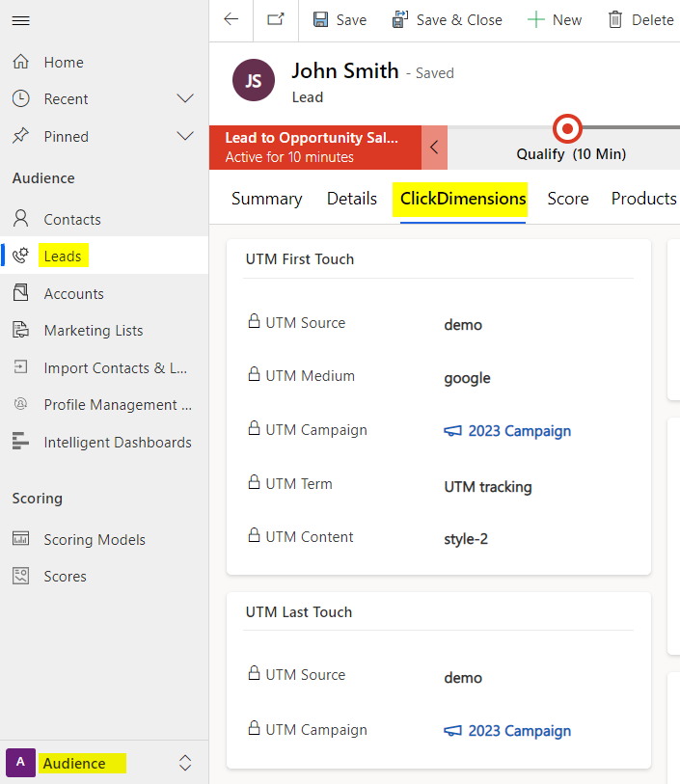Click lock icon beside UTM Content

point(254,535)
